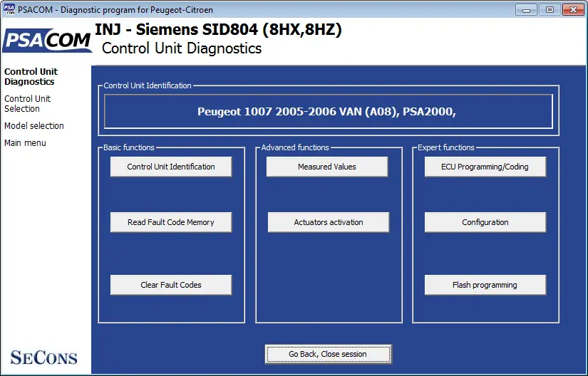Open ECU Programming/Coding

pyautogui.click(x=485, y=167)
